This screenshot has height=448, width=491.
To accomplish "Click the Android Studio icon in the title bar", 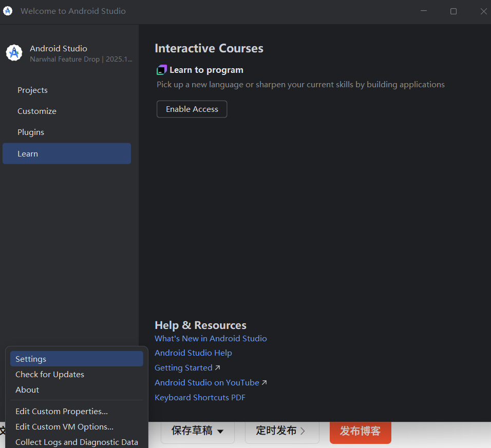I will pos(7,10).
